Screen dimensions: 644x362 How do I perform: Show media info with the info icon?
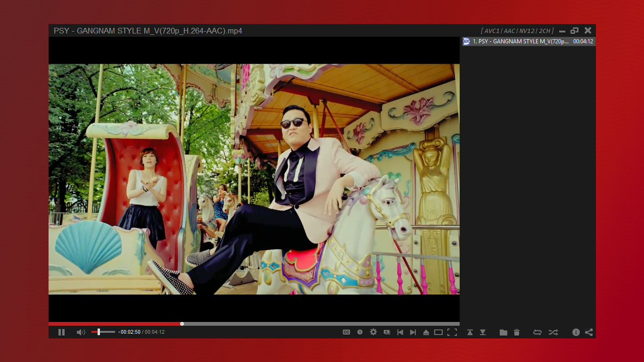576,332
